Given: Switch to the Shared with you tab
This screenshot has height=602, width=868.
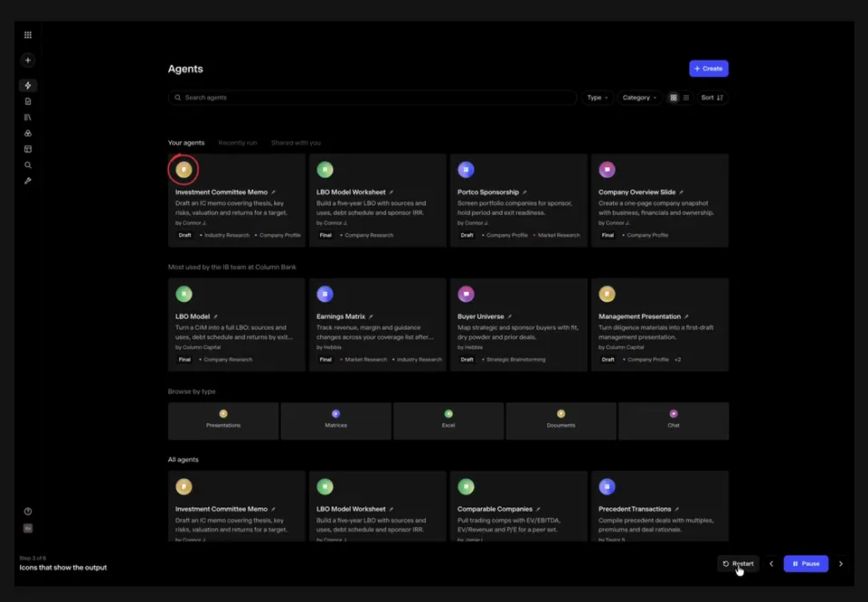Looking at the screenshot, I should (296, 143).
